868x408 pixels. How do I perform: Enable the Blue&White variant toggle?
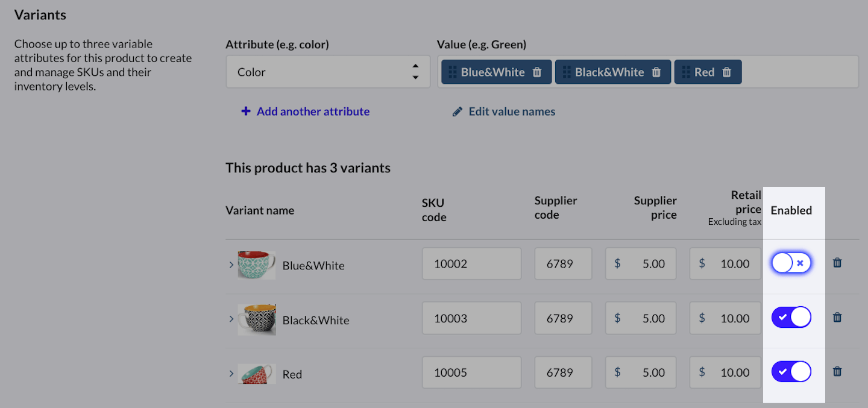(791, 263)
